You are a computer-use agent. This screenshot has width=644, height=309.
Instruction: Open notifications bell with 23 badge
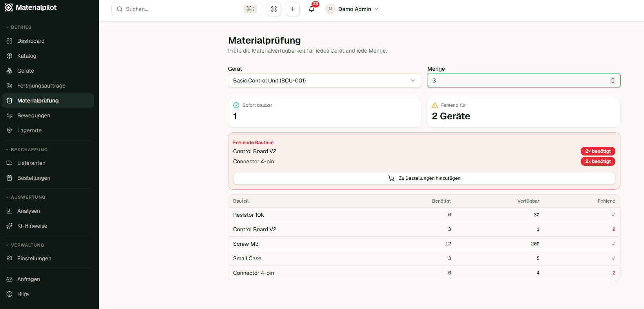312,9
